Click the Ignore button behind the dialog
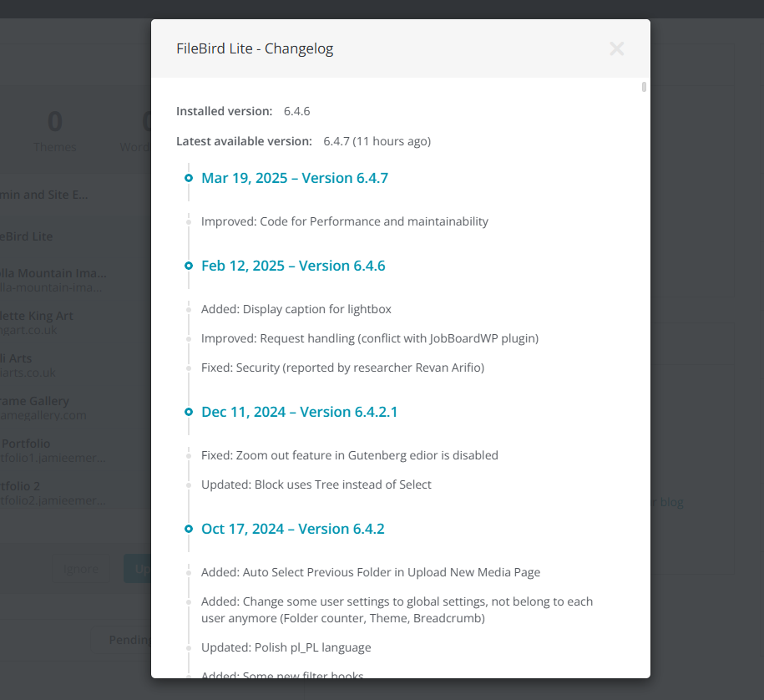Screen dimensions: 764x700 click(81, 568)
